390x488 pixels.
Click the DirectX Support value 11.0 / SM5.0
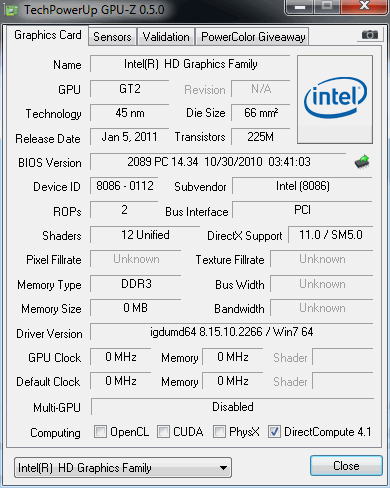(331, 235)
